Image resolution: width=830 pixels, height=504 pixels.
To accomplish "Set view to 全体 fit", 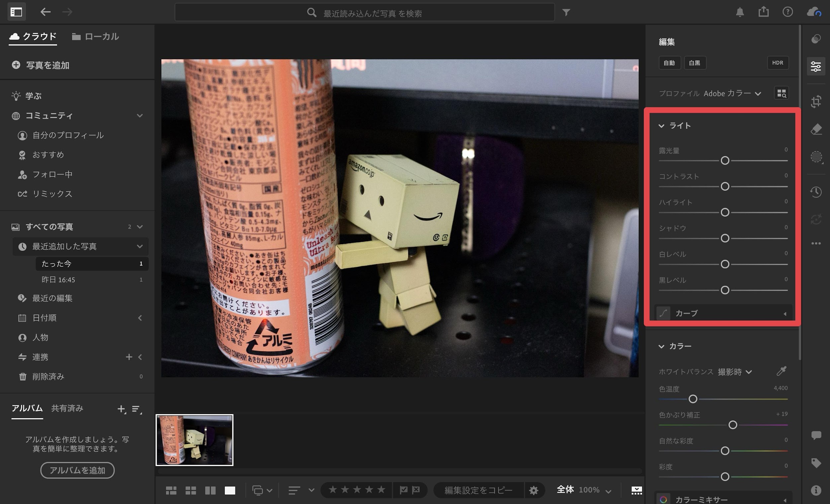I will (565, 489).
